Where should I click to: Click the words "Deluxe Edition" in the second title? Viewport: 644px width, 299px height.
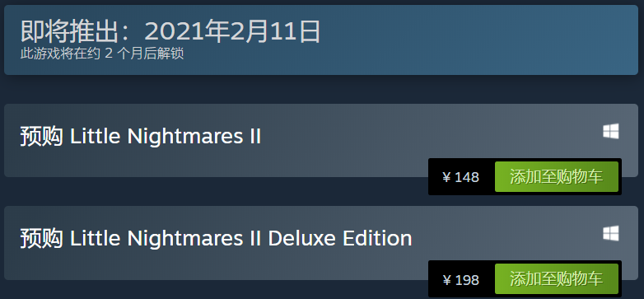(340, 239)
